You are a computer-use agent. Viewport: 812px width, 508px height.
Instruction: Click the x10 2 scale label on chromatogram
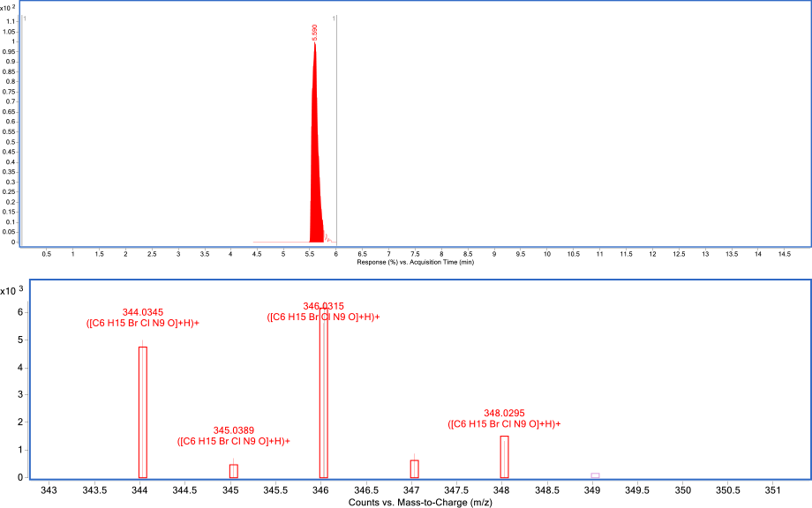(x=8, y=7)
